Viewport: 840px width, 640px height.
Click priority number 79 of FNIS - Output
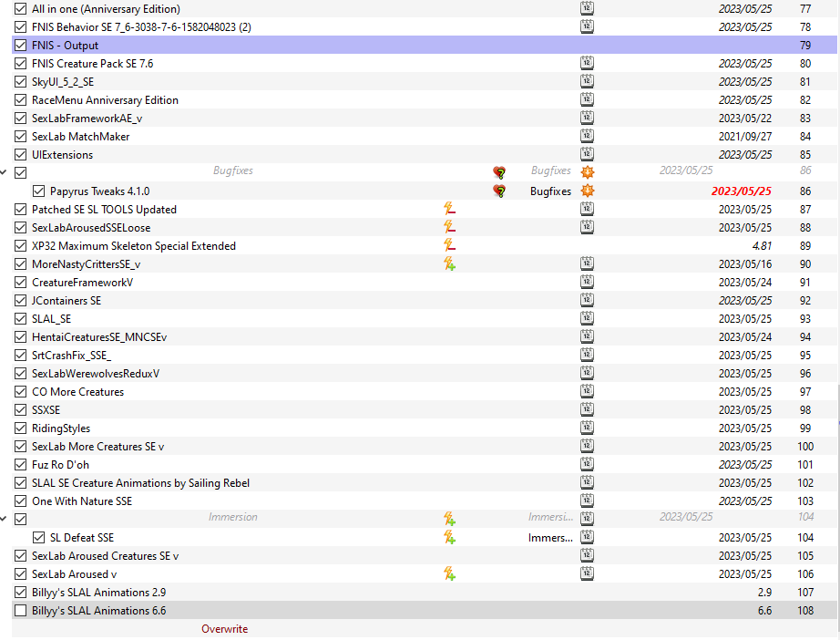[805, 45]
